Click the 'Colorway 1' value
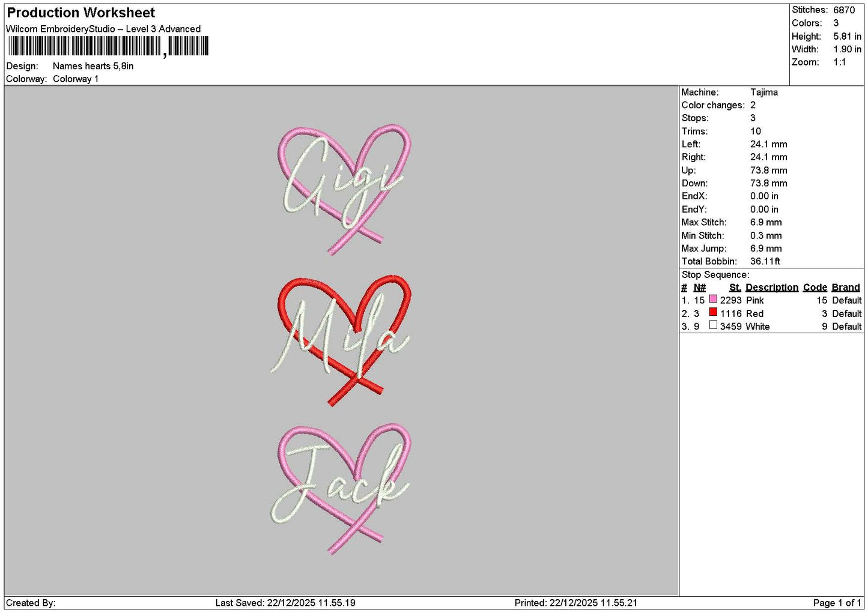The image size is (868, 613). (76, 79)
